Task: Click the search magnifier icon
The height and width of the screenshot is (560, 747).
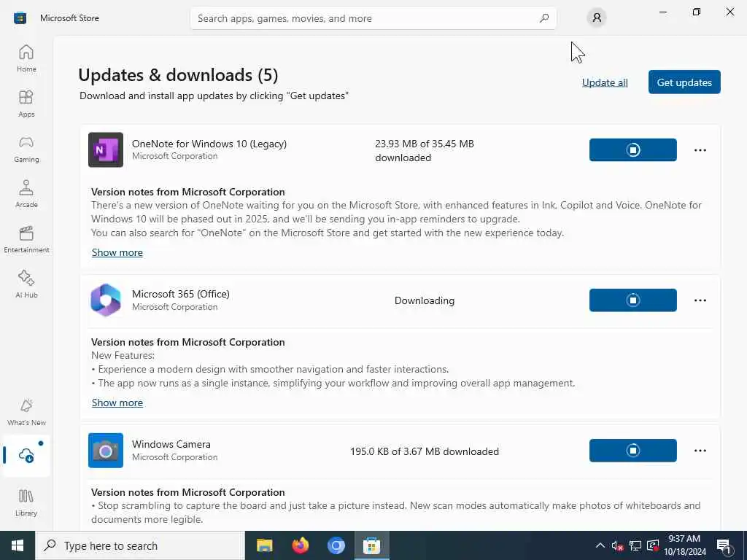Action: point(544,18)
